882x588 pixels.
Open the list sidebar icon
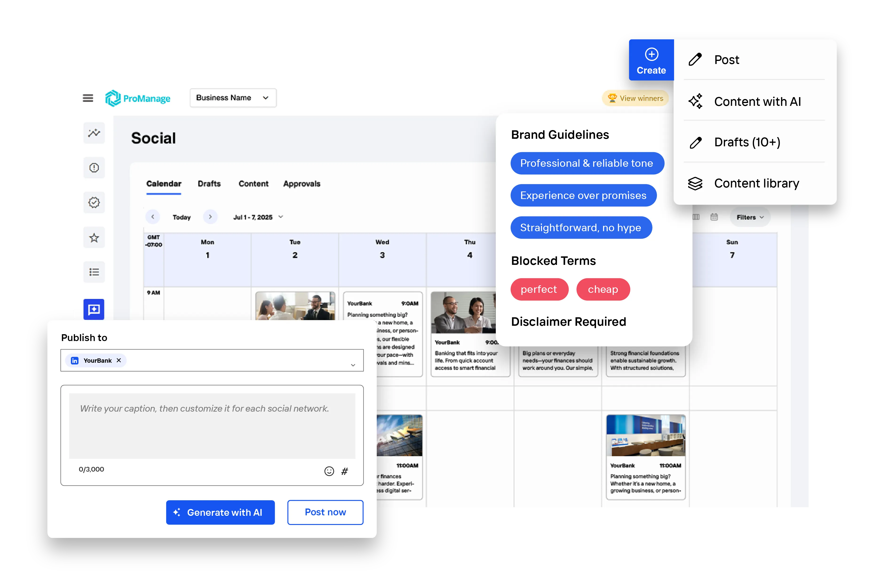pos(94,272)
